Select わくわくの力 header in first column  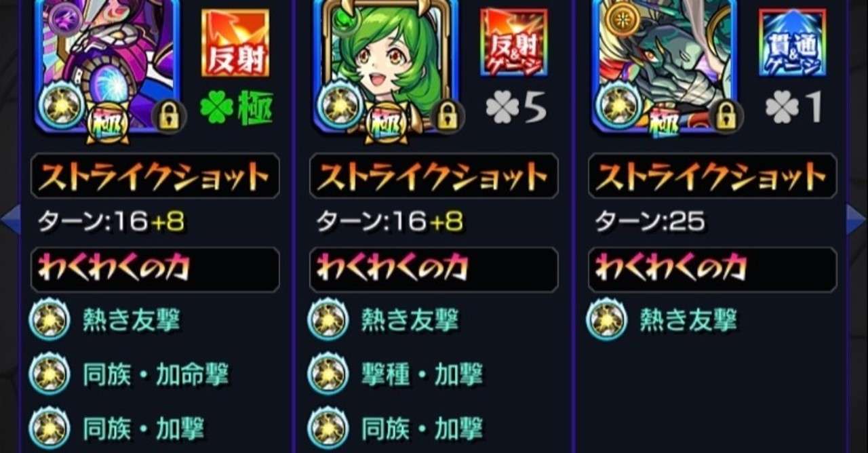coord(155,270)
